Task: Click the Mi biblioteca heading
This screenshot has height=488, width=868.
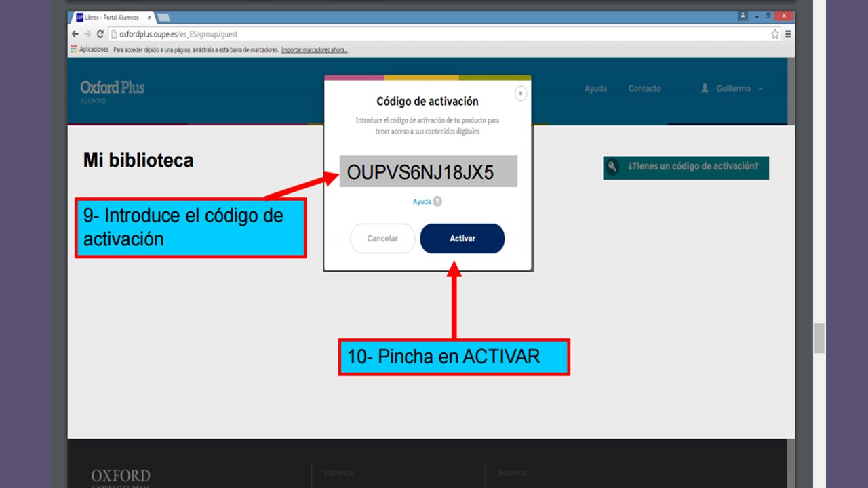Action: [x=138, y=161]
